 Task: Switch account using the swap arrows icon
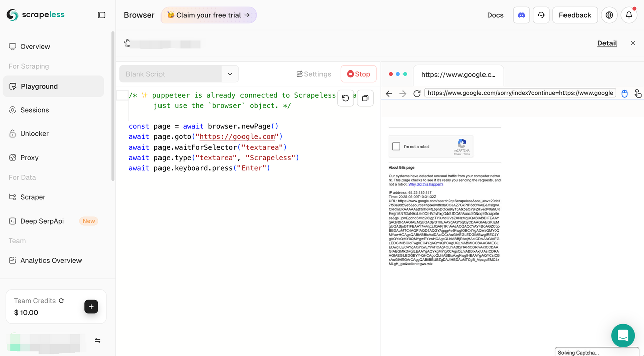tap(98, 341)
